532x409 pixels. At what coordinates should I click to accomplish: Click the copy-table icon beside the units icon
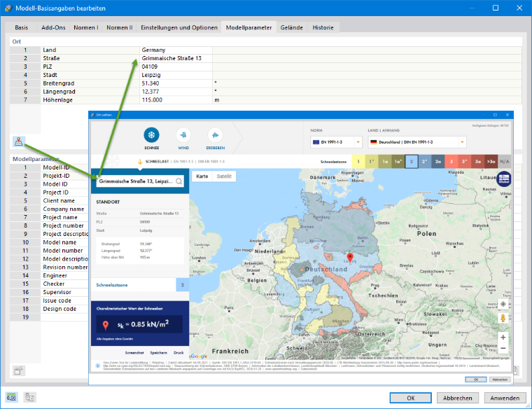(30, 397)
